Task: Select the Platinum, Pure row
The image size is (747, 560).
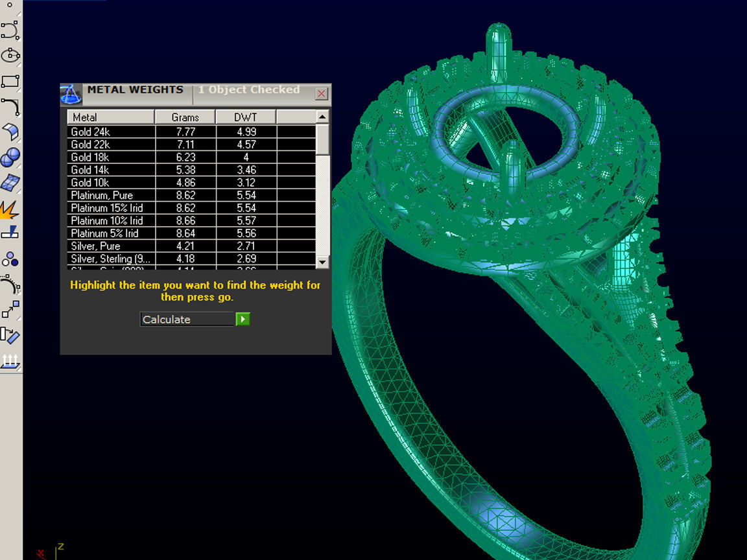Action: click(x=191, y=195)
